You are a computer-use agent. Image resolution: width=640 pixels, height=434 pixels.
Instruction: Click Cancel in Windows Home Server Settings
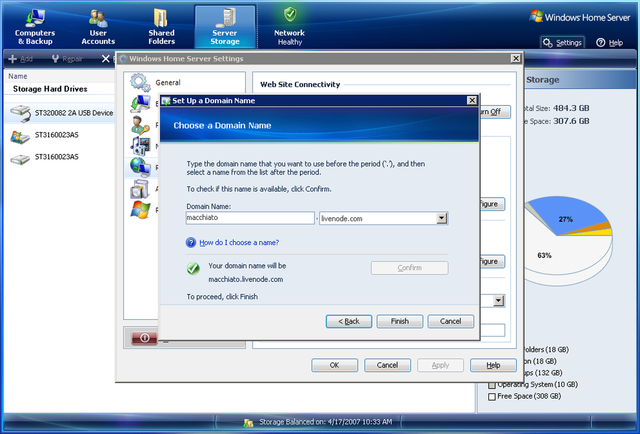click(387, 365)
